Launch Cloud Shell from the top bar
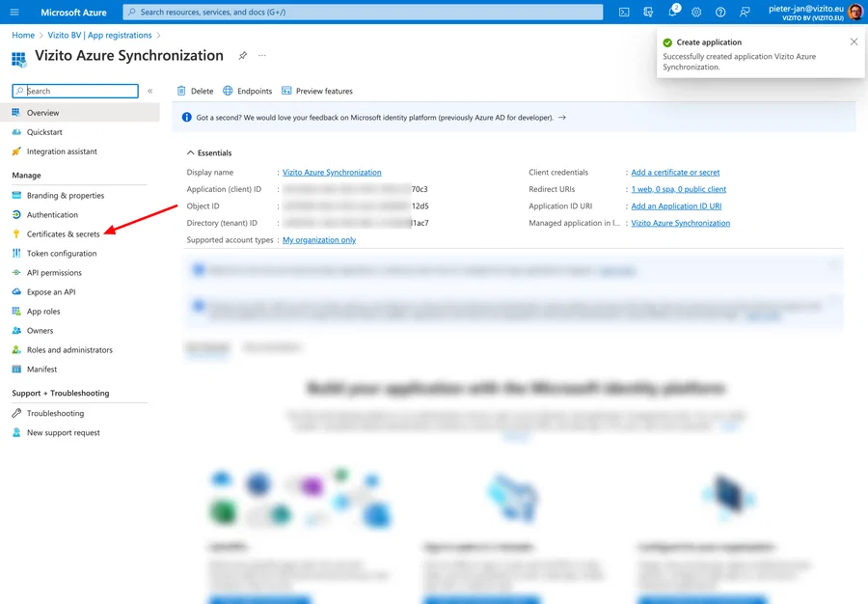This screenshot has width=868, height=604. (x=625, y=12)
